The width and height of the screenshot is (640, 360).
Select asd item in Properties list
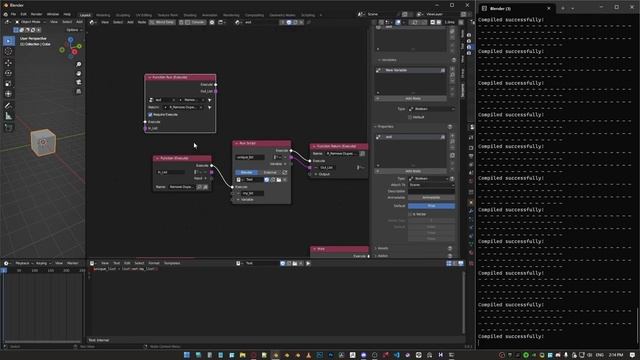click(x=411, y=137)
